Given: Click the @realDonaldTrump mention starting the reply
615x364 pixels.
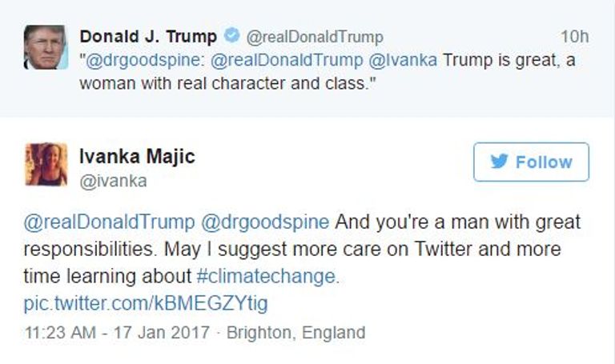Looking at the screenshot, I should [108, 222].
